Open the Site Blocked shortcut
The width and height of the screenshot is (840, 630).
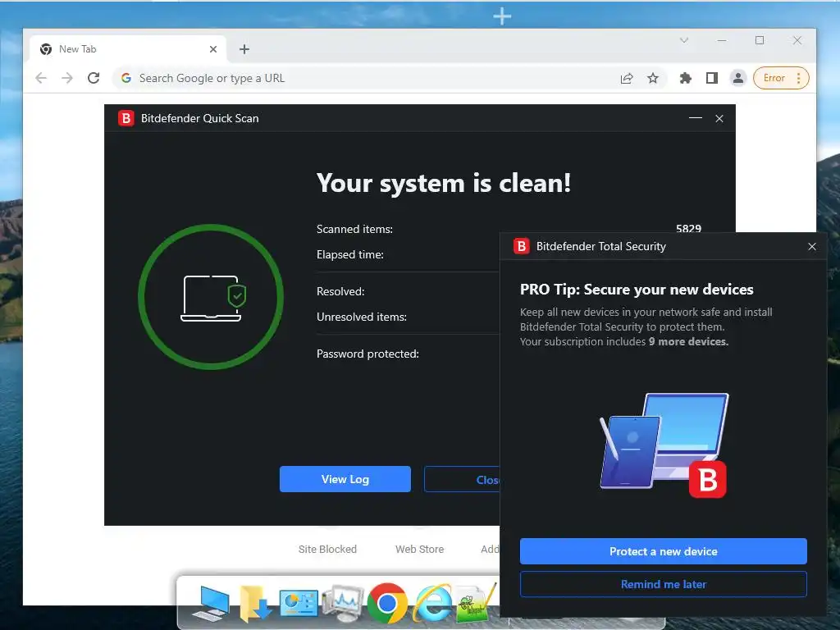coord(327,549)
